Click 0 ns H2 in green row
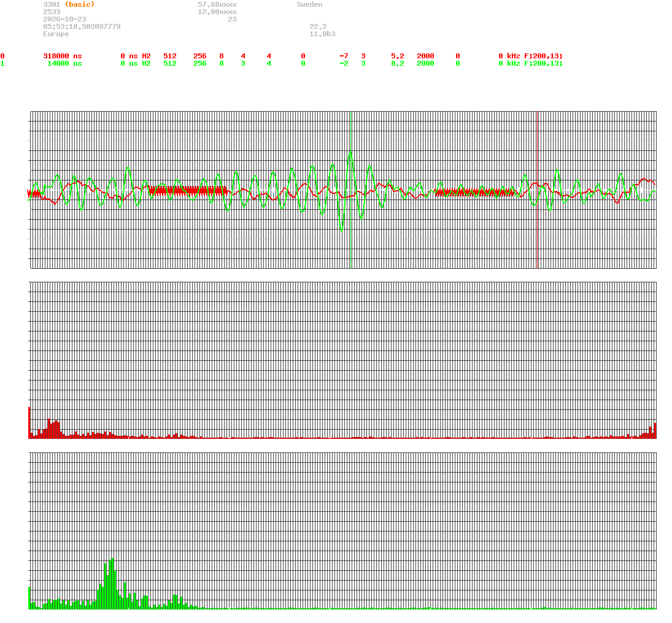The height and width of the screenshot is (623, 672). 136,63
